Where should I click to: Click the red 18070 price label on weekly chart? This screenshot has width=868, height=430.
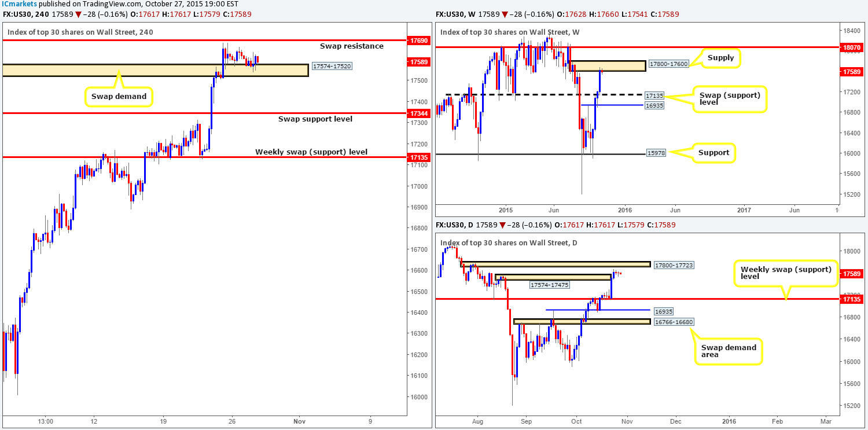point(852,47)
